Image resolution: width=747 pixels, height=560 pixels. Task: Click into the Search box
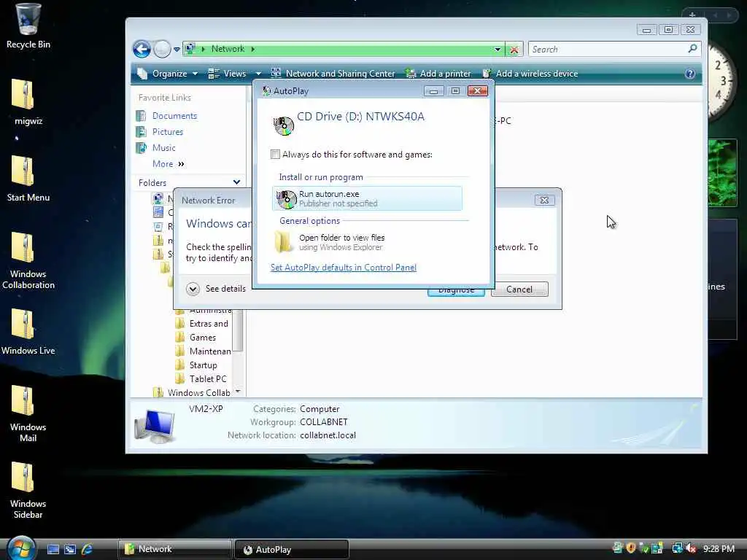(x=608, y=49)
